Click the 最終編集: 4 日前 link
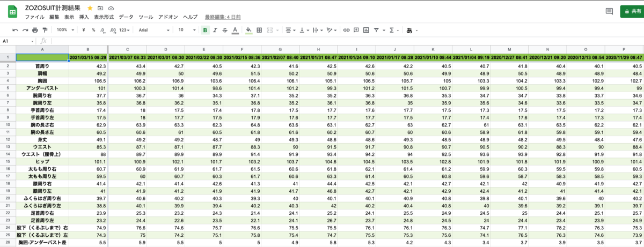The height and width of the screenshot is (247, 644). [224, 17]
